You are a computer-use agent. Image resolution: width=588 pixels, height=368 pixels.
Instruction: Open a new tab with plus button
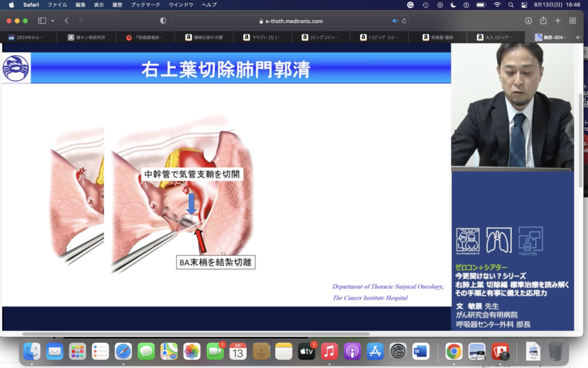tap(558, 21)
